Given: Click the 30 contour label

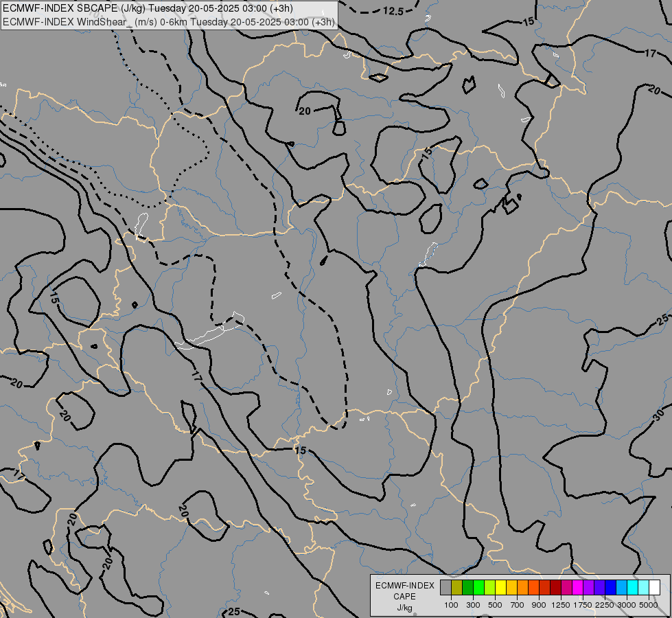Looking at the screenshot, I should coord(659,414).
